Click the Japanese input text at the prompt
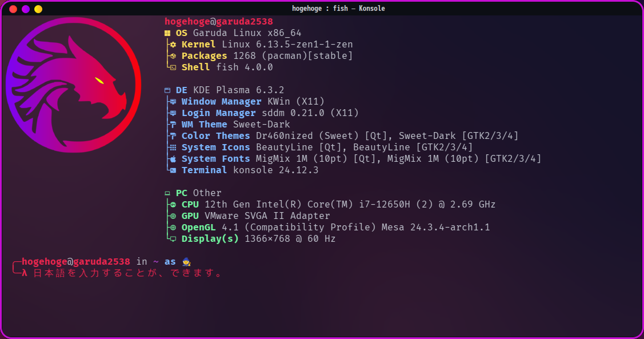 127,273
